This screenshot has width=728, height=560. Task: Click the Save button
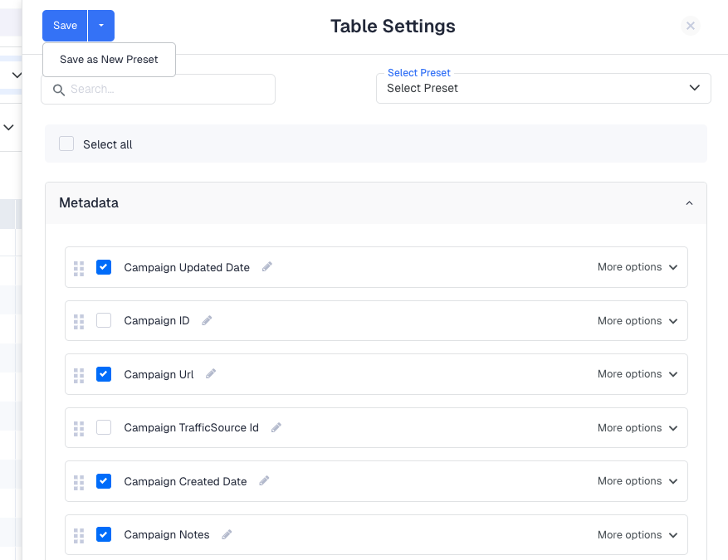coord(65,26)
